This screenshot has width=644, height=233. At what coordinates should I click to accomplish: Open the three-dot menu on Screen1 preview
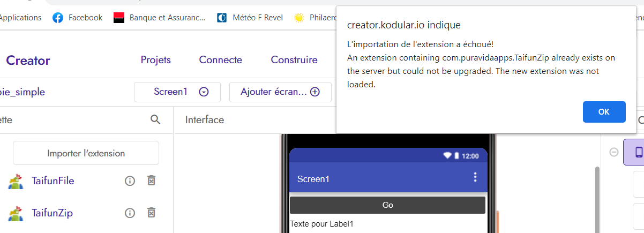(x=475, y=177)
